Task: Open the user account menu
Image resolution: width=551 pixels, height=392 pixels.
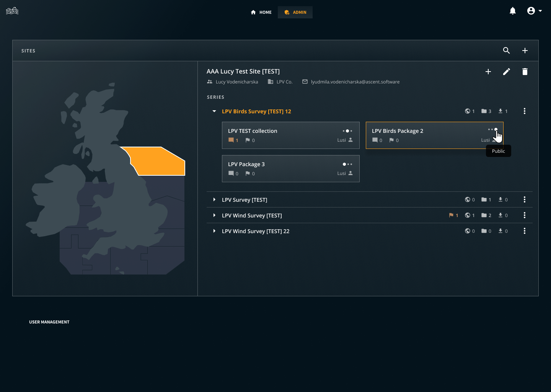Action: pos(534,11)
